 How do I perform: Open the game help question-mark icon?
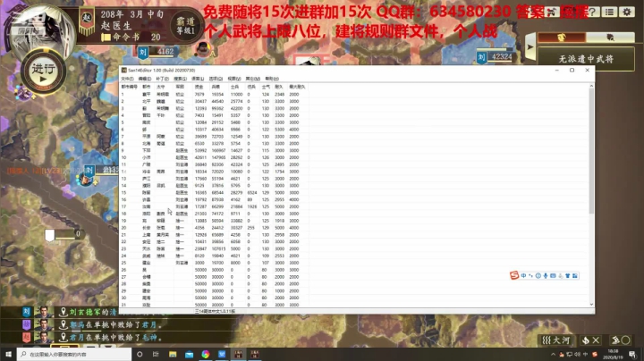[x=592, y=12]
